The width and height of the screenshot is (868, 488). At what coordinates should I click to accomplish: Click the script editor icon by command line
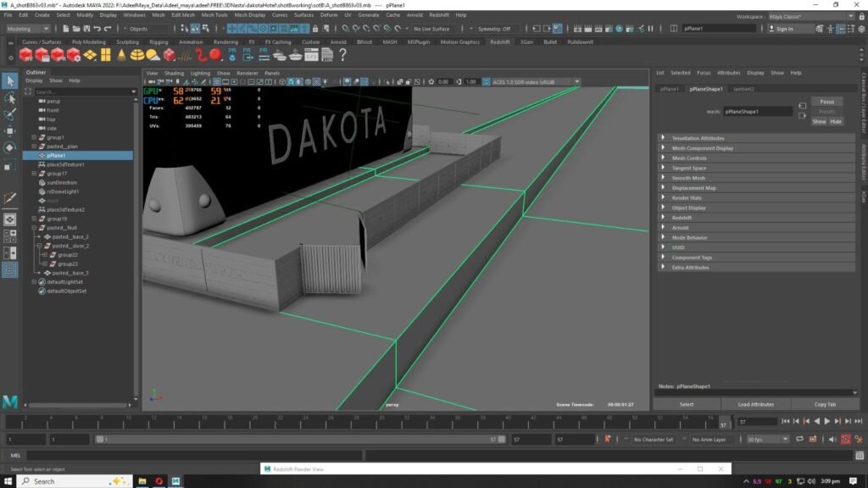(x=860, y=455)
